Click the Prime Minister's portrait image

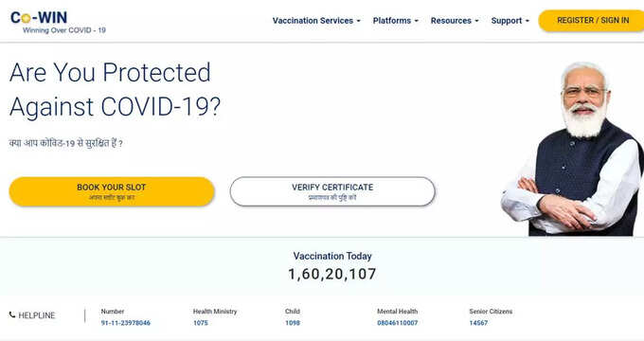(x=573, y=149)
